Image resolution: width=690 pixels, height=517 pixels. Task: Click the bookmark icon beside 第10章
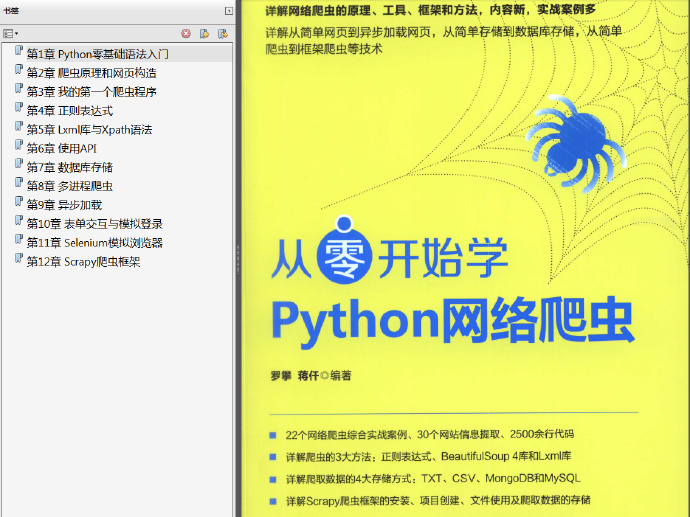[x=18, y=220]
